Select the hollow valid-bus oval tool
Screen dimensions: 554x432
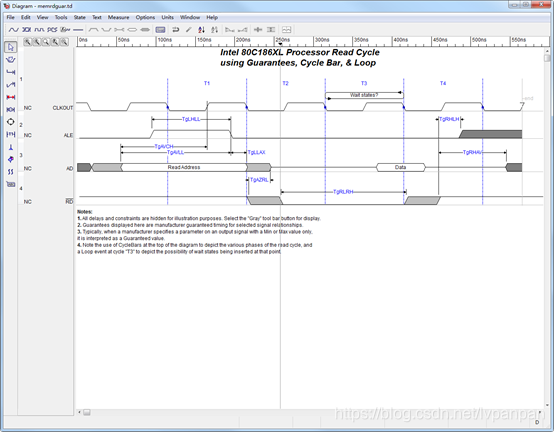click(132, 30)
